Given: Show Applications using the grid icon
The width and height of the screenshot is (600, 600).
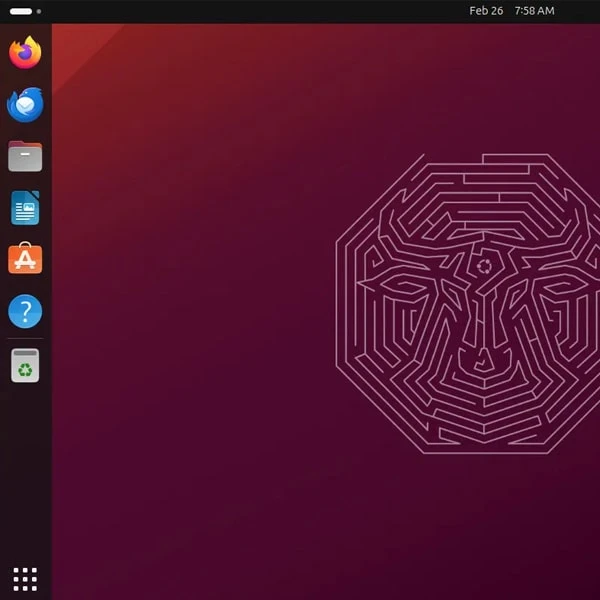Looking at the screenshot, I should [x=25, y=578].
